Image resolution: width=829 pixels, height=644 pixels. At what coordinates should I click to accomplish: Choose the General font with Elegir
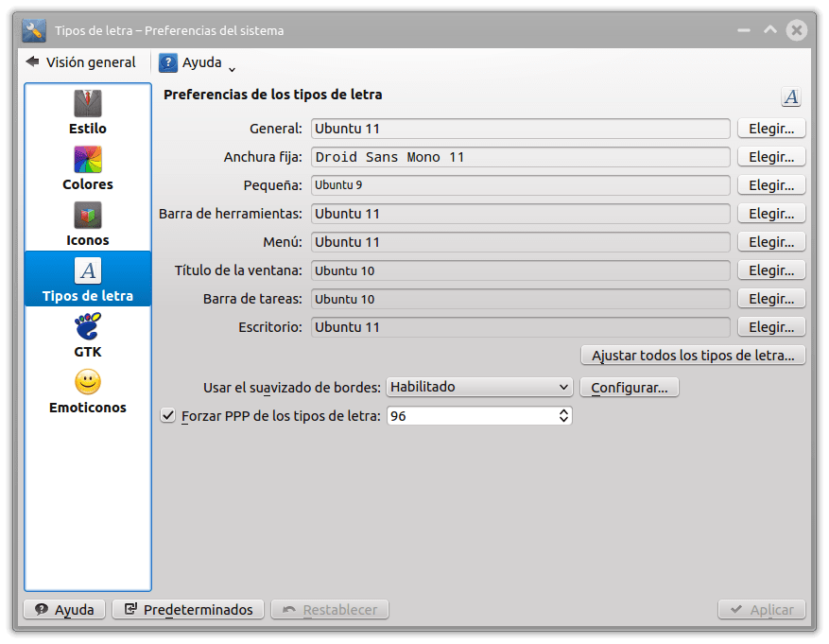[x=770, y=129]
